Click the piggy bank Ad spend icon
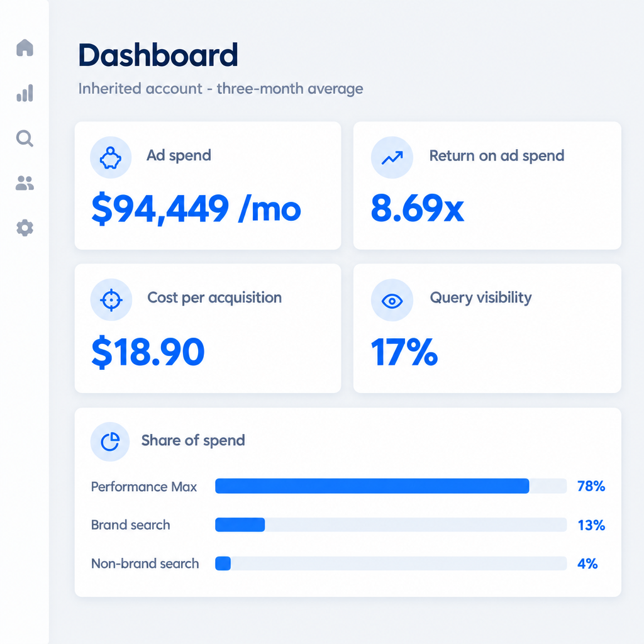 click(x=111, y=158)
